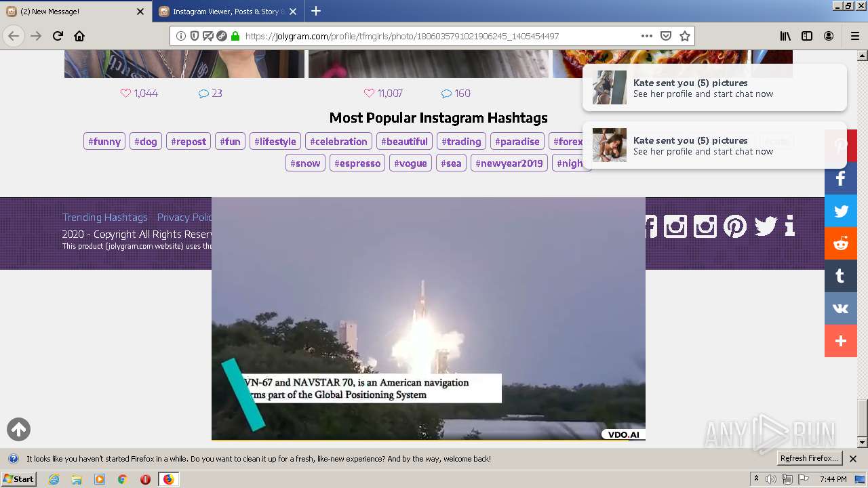
Task: Reload the current page
Action: [58, 36]
